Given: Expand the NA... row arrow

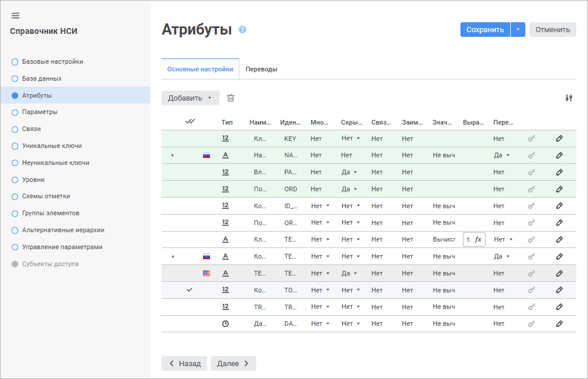Looking at the screenshot, I should pyautogui.click(x=173, y=155).
